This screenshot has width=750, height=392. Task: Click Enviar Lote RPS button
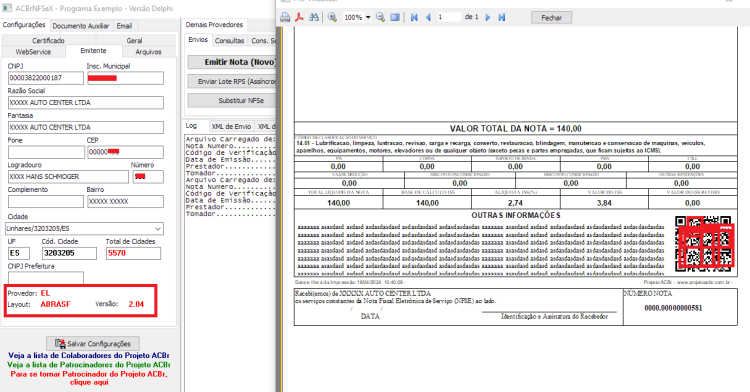[232, 82]
